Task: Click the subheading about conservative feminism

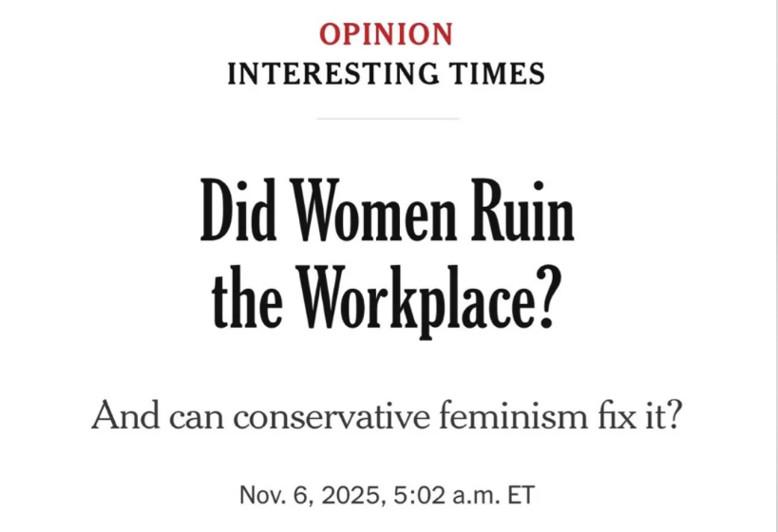Action: click(x=388, y=417)
